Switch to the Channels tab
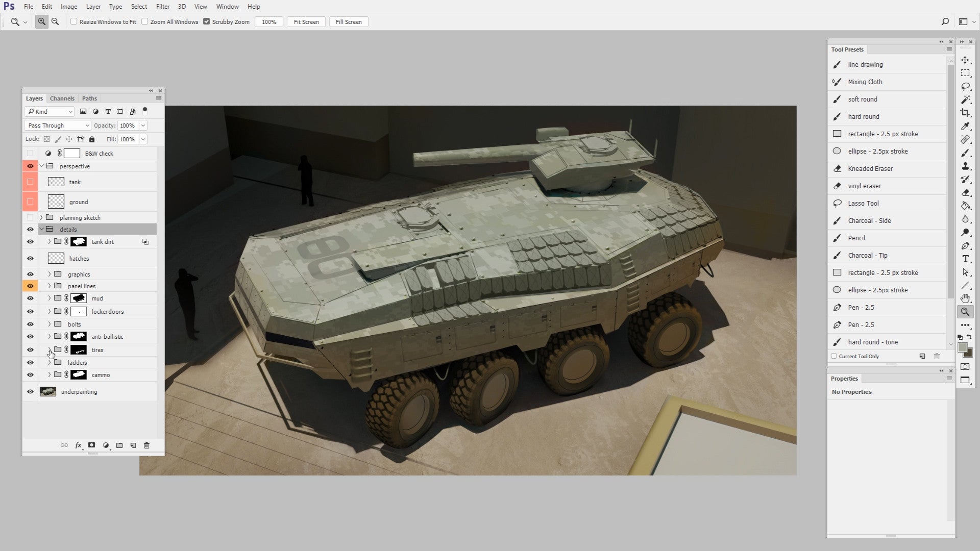The image size is (980, 551). coord(62,98)
